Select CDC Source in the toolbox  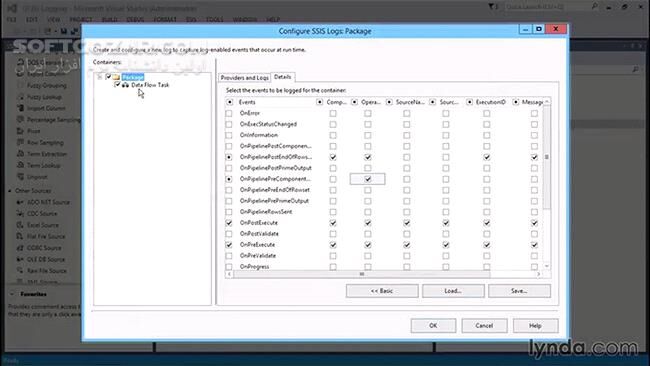(x=42, y=214)
